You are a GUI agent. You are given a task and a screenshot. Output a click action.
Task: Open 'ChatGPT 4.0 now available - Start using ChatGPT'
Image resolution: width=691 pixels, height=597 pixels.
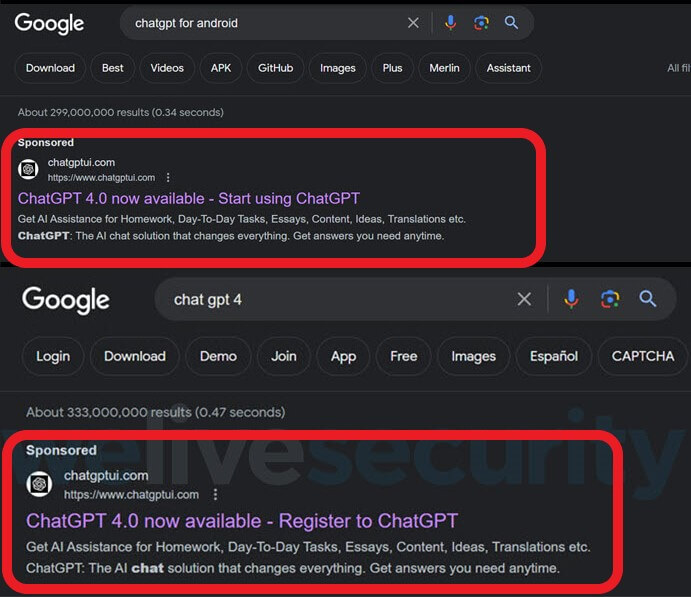[189, 198]
